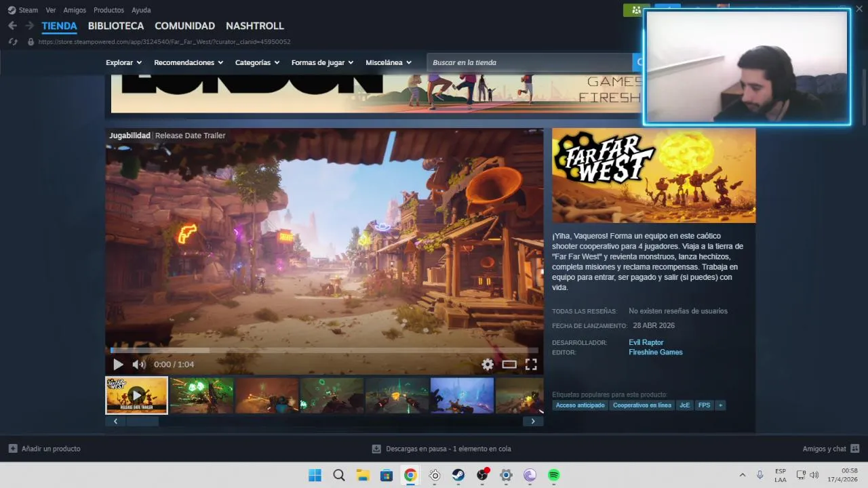Add more tags with the plus button
The height and width of the screenshot is (488, 868).
(720, 405)
